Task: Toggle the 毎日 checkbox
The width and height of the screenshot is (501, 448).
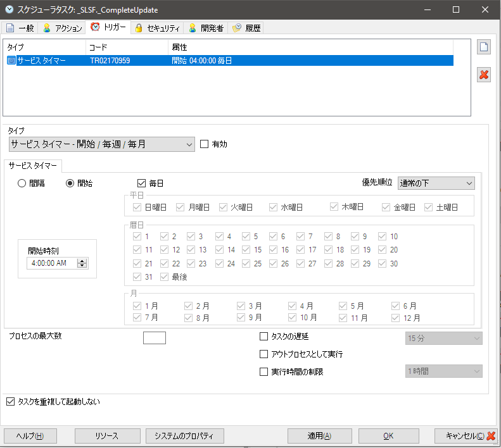Action: [x=141, y=184]
